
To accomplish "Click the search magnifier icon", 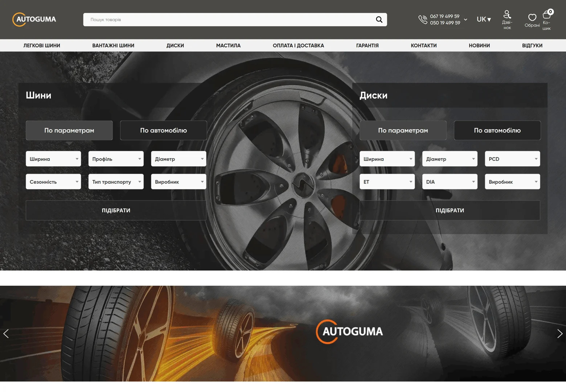I will coord(379,20).
